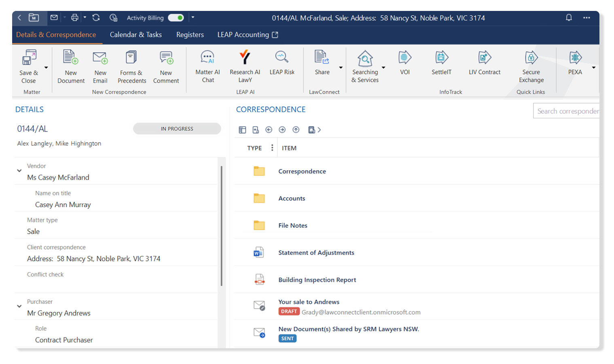Click the Conflict check field
614x364 pixels.
tap(116, 279)
